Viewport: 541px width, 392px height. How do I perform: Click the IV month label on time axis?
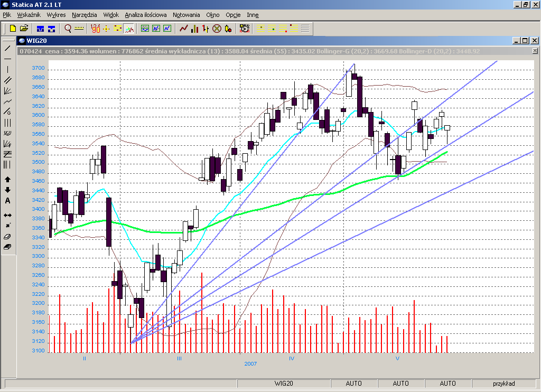(292, 359)
